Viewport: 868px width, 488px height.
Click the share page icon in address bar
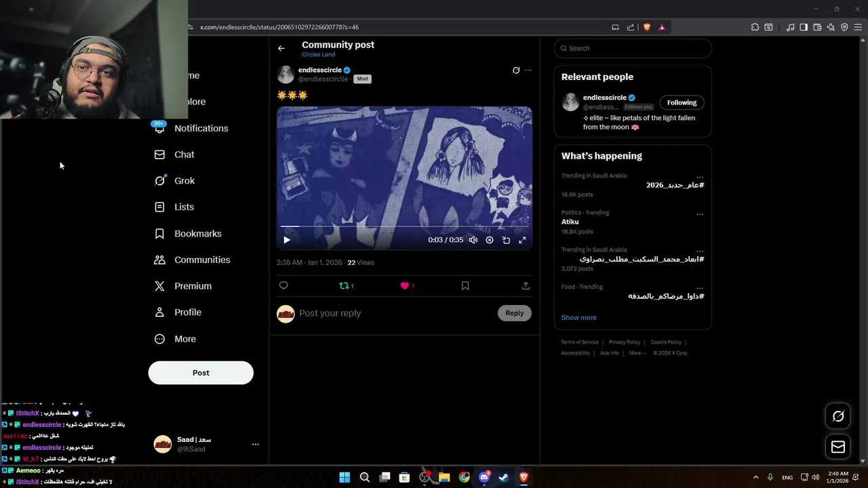(631, 27)
